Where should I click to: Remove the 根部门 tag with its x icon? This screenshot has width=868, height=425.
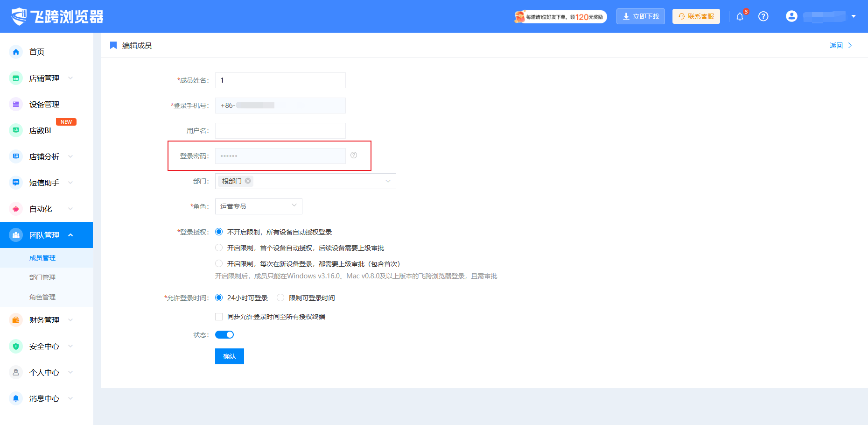248,181
